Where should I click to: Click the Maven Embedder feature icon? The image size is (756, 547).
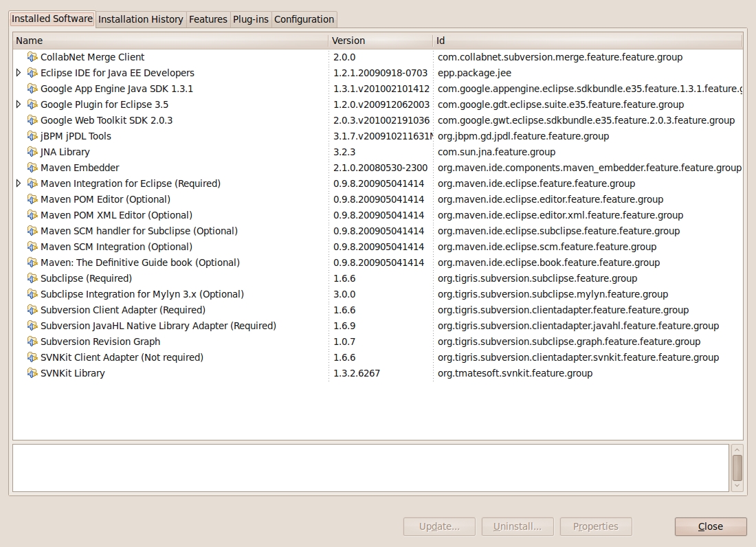[32, 168]
